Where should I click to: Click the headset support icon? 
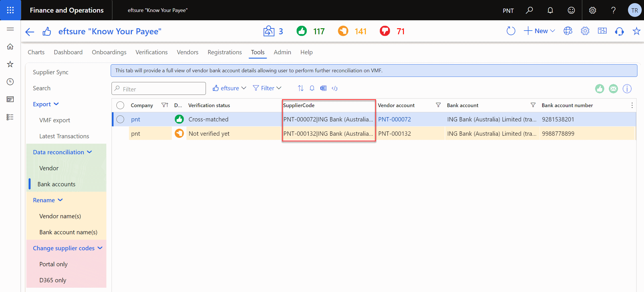click(x=619, y=31)
